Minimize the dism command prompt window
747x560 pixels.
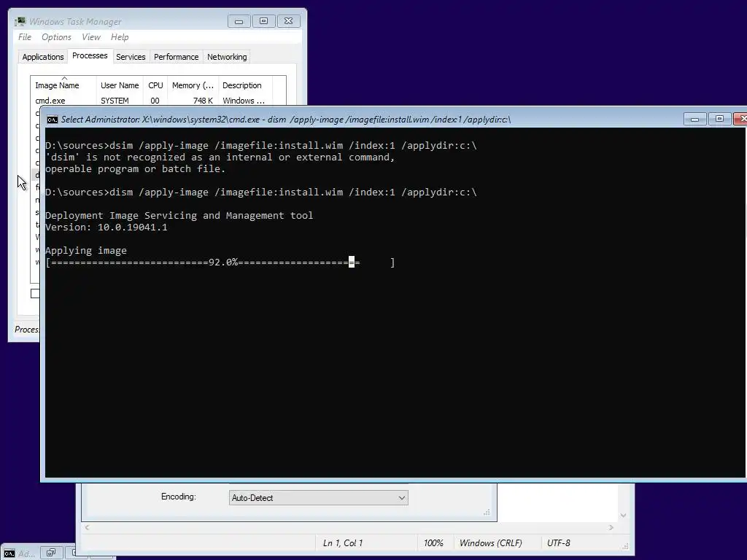click(695, 119)
